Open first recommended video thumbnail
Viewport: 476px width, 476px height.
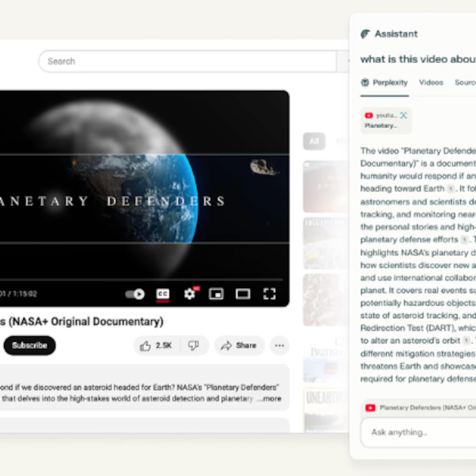(x=325, y=186)
